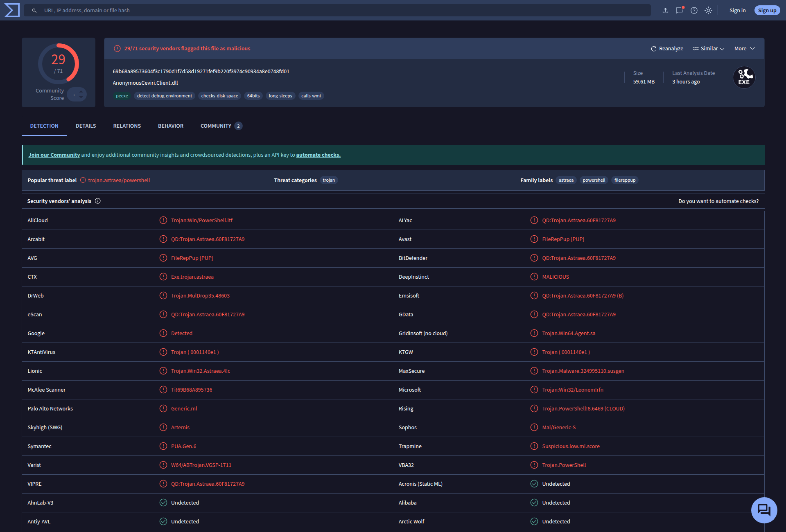Click the alert icon in Google row
Viewport: 786px width, 532px height.
[163, 333]
